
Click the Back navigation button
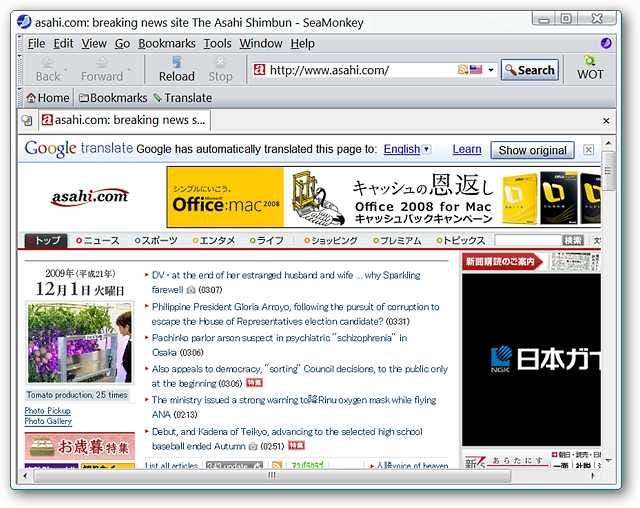[48, 70]
